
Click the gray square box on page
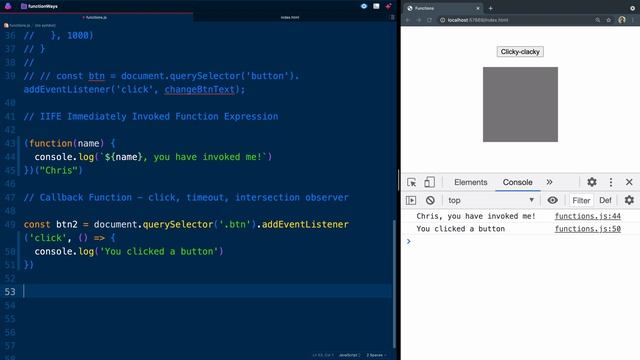(x=520, y=104)
